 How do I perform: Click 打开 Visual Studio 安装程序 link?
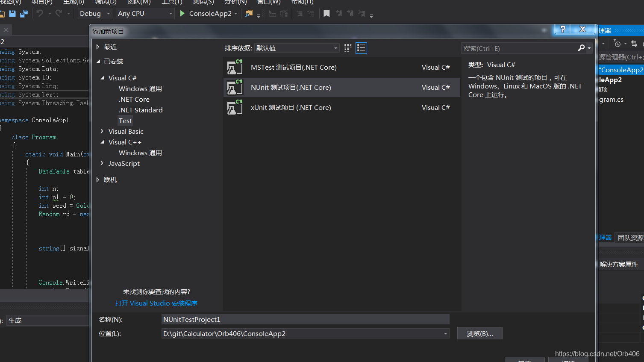coord(156,303)
